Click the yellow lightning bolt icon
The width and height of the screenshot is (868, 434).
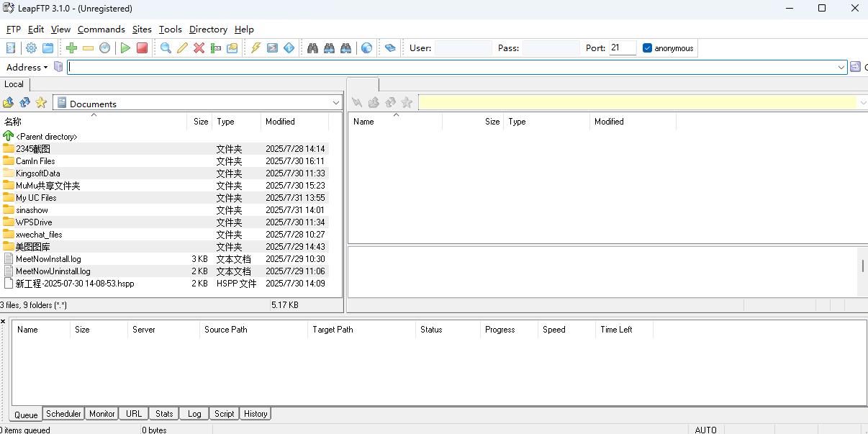click(x=256, y=48)
